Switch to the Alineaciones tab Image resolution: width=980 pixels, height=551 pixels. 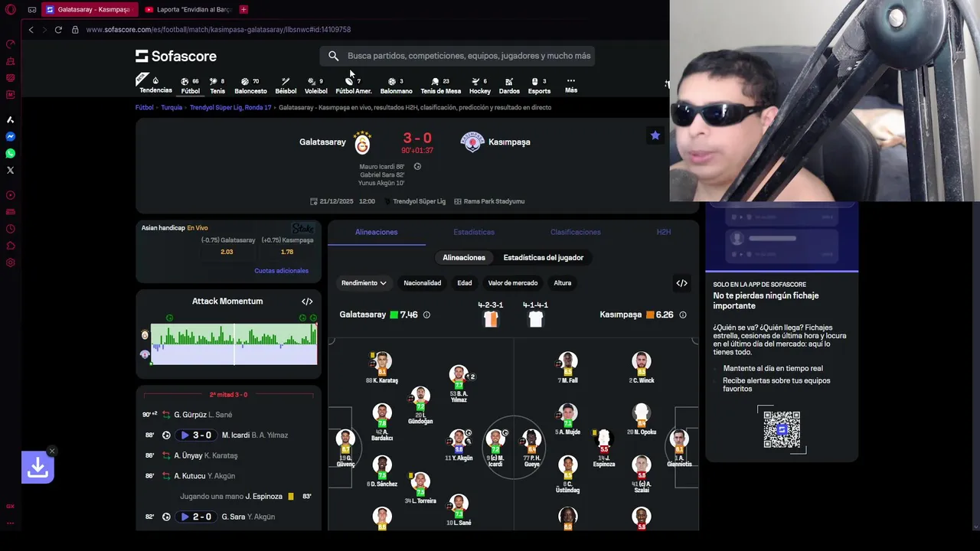[x=376, y=232]
